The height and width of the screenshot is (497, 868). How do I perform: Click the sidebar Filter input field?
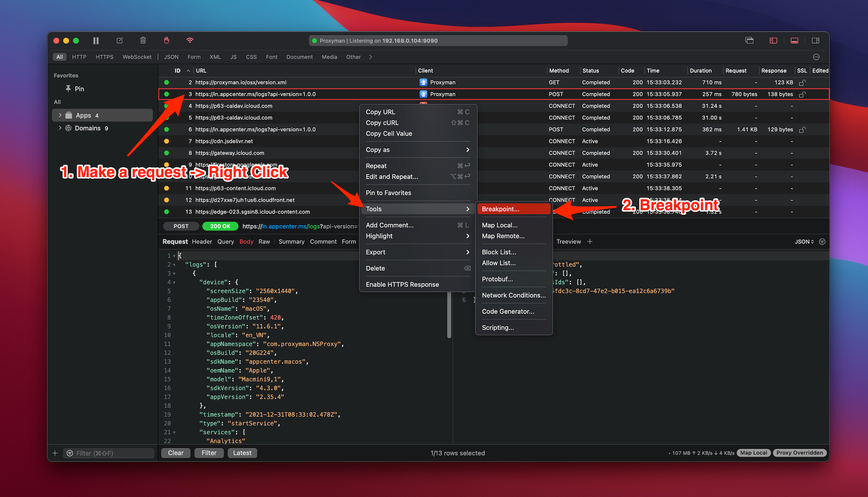click(109, 453)
